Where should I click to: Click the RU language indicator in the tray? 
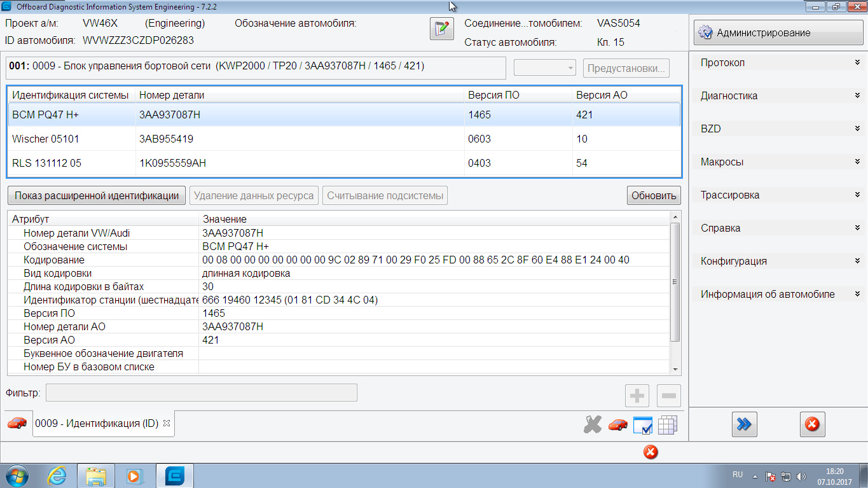click(738, 475)
